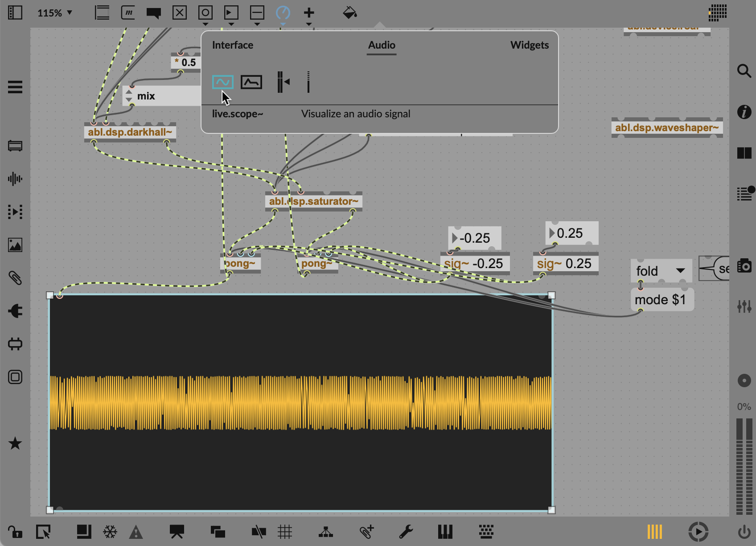This screenshot has width=756, height=546.
Task: Open the fold mode dropdown menu
Action: tap(661, 271)
